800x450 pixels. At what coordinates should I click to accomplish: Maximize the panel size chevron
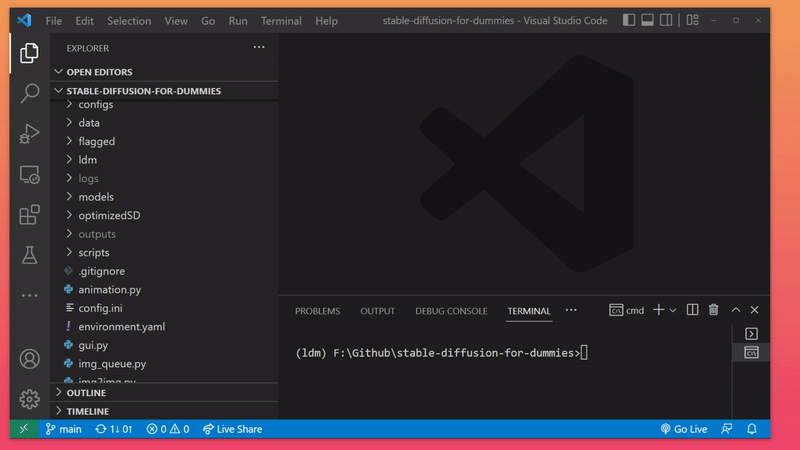pyautogui.click(x=736, y=310)
